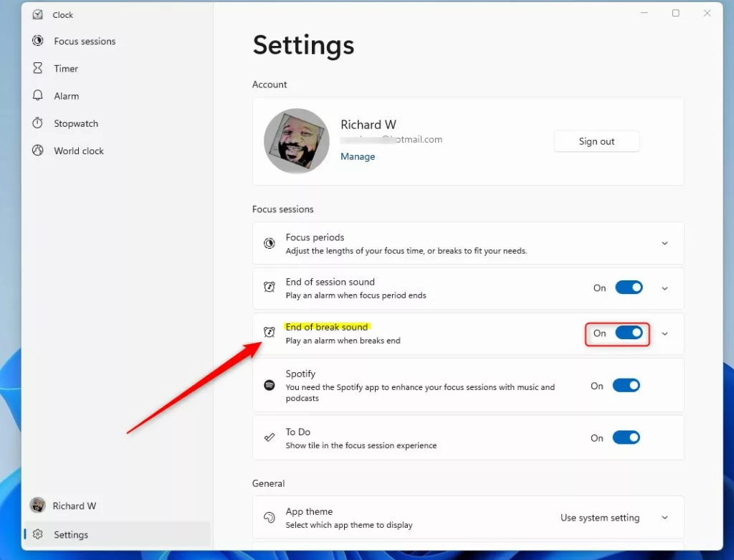The image size is (734, 560).
Task: Click the Spotify row title
Action: 300,374
